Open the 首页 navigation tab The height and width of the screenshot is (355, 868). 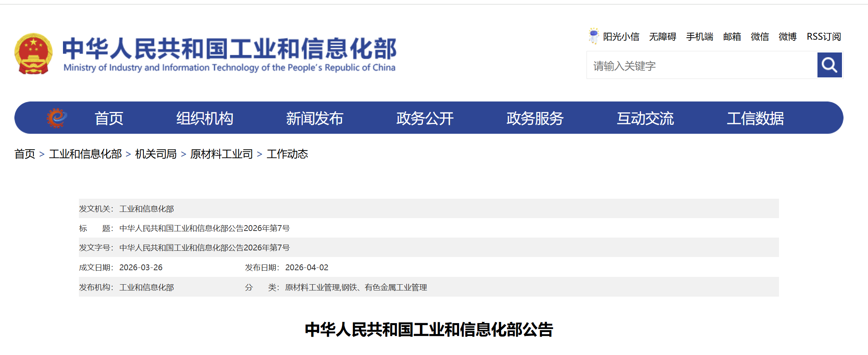coord(109,118)
